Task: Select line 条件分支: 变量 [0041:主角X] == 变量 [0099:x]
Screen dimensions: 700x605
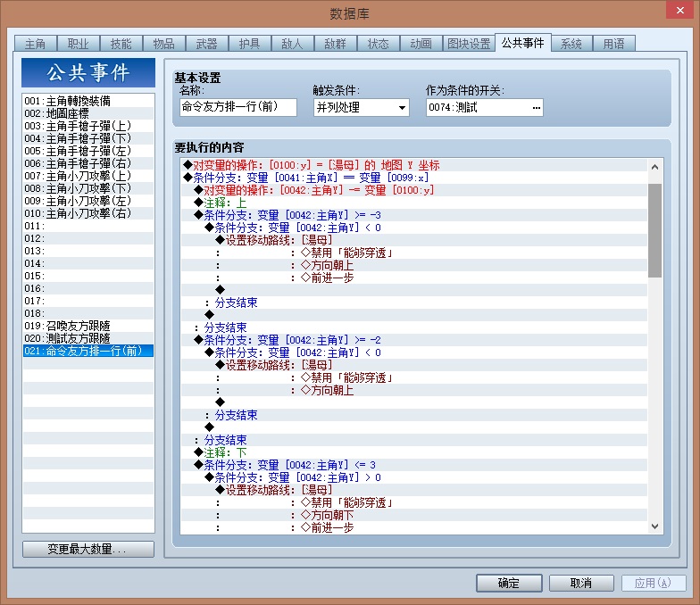Action: coord(414,178)
